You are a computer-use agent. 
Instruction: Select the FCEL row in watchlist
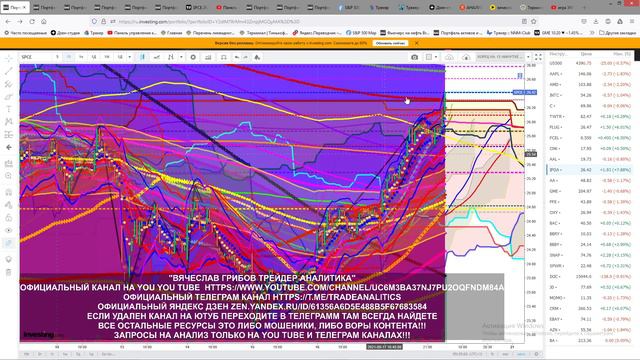point(589,138)
